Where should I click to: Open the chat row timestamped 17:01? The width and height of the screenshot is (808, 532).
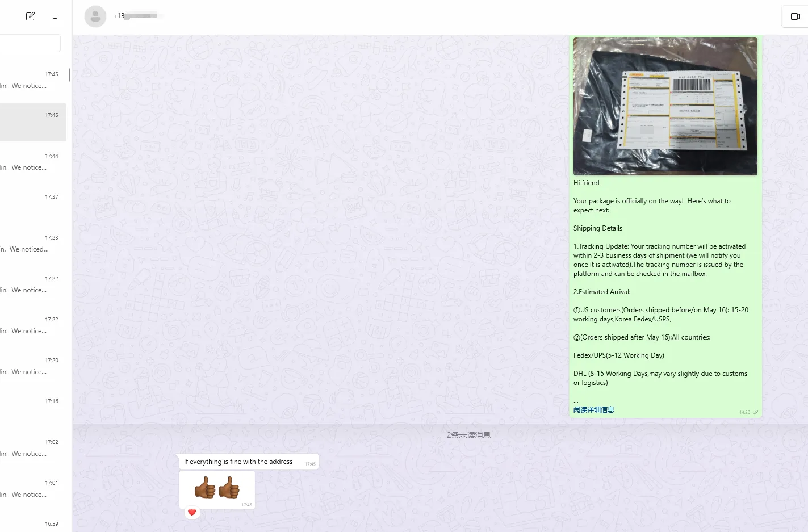tap(34, 490)
